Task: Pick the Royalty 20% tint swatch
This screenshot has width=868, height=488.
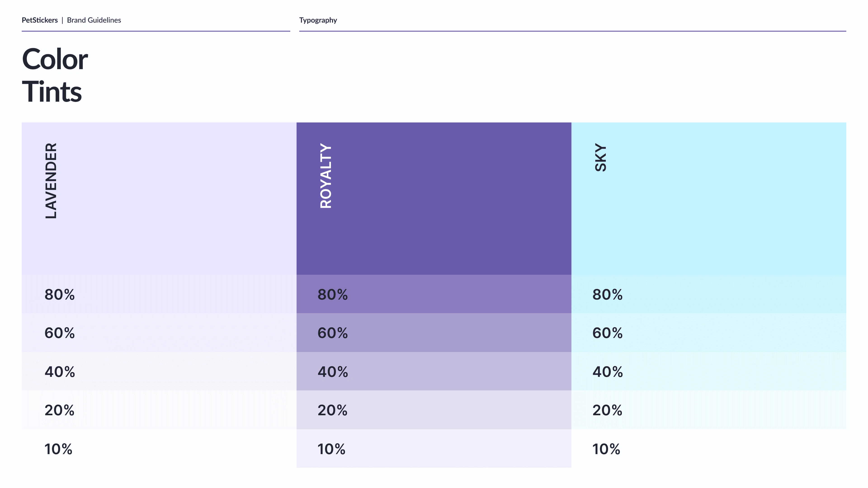Action: point(434,410)
